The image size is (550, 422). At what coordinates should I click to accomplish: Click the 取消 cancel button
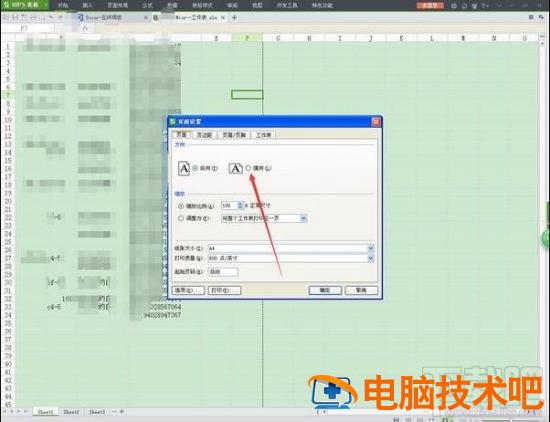361,290
